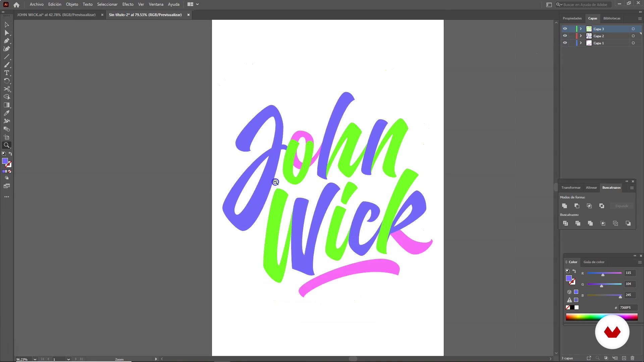Screen dimensions: 644x362
Task: Apply Minus Back pathfinder
Action: point(628,223)
